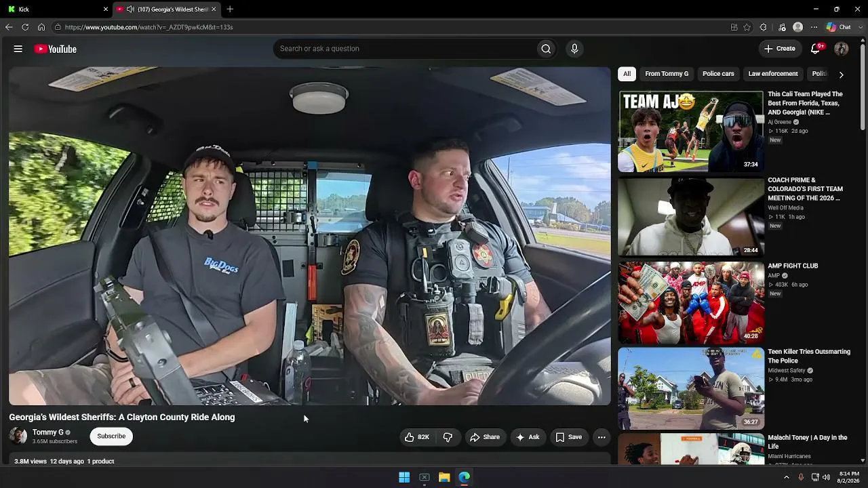Open media control music note icon
Viewport: 868px width, 488px height.
782,27
